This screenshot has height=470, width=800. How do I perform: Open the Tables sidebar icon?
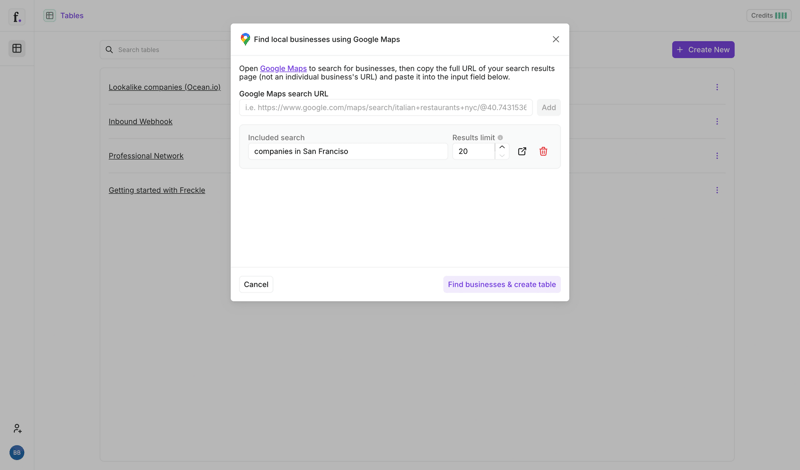[x=17, y=48]
